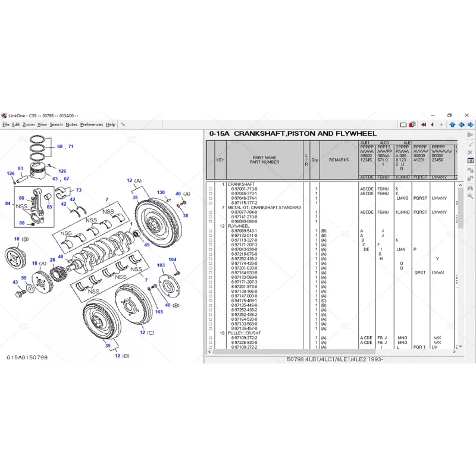This screenshot has width=476, height=476.
Task: Click the red stacked books icon
Action: pos(412,124)
